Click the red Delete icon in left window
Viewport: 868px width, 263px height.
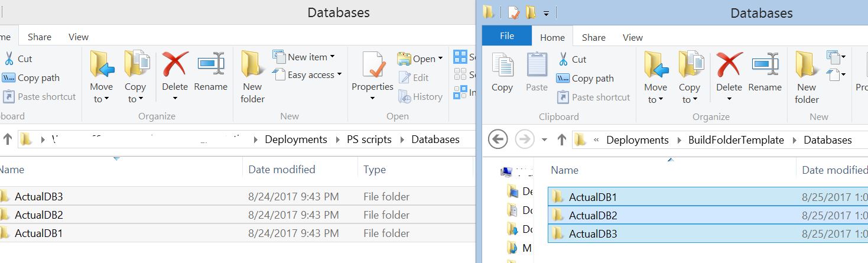(x=175, y=64)
